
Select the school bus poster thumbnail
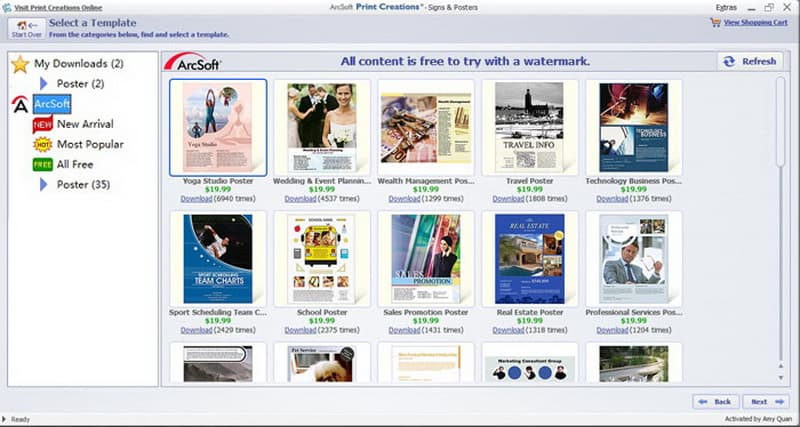coord(322,259)
